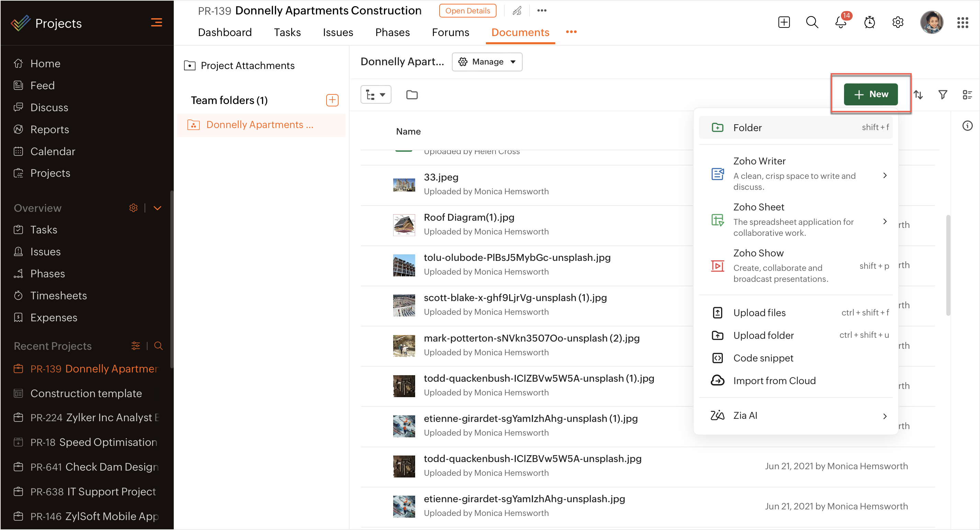The height and width of the screenshot is (530, 980).
Task: Click the file list vertical scrollbar
Action: [948, 265]
